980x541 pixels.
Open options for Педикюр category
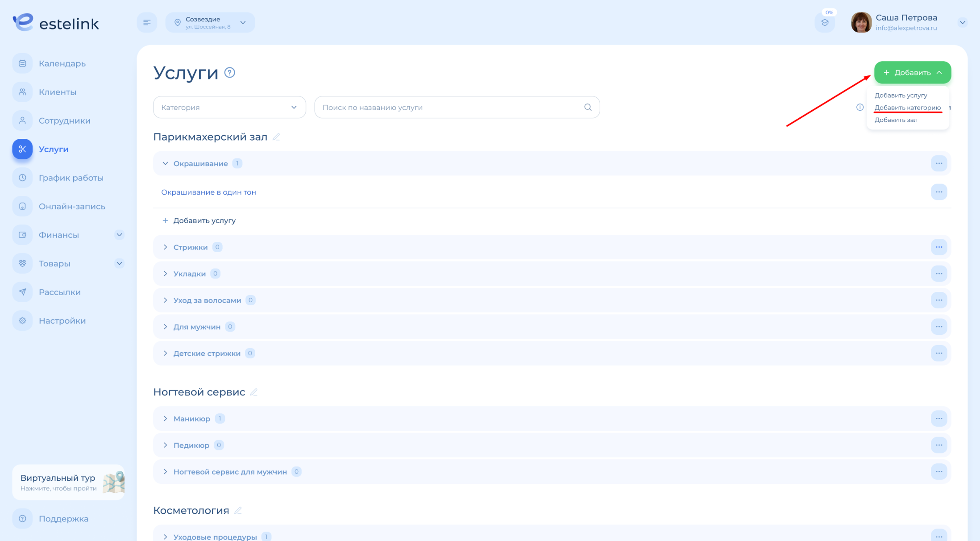click(x=939, y=445)
